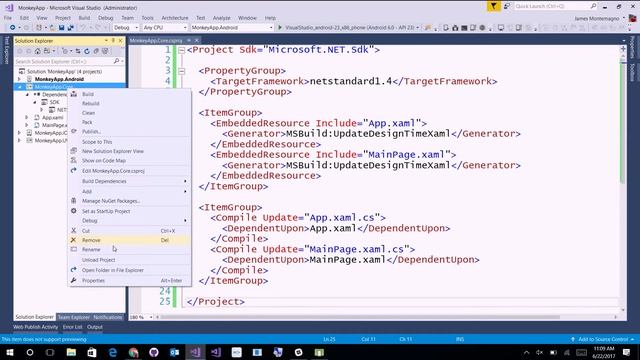Viewport: 640px width, 360px height.
Task: Click Add to Source Control in status bar
Action: coord(602,339)
